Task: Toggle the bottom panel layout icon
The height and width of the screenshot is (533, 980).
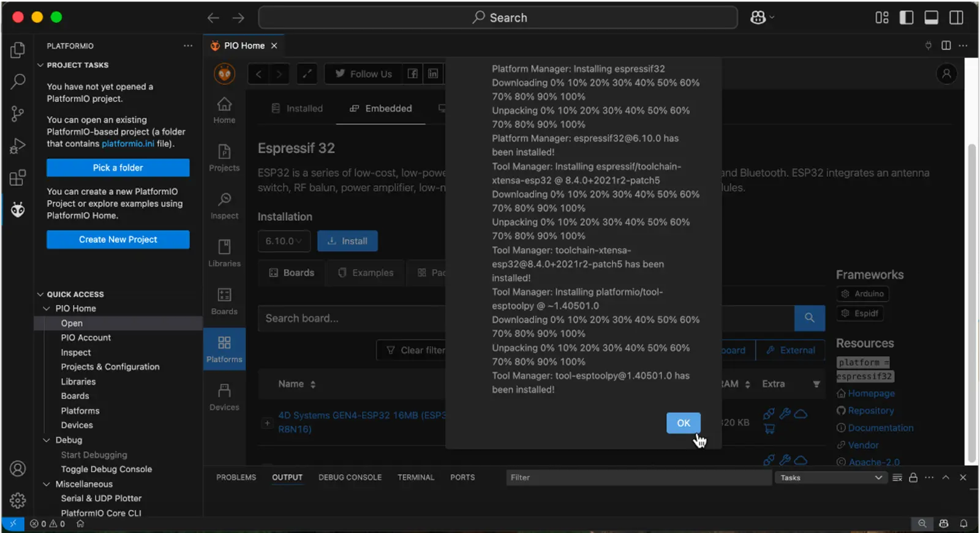Action: click(931, 18)
